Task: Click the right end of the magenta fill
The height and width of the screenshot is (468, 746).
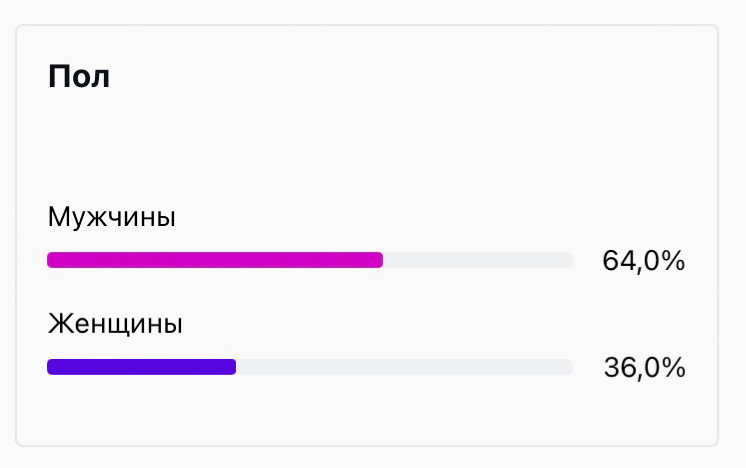Action: (x=379, y=260)
